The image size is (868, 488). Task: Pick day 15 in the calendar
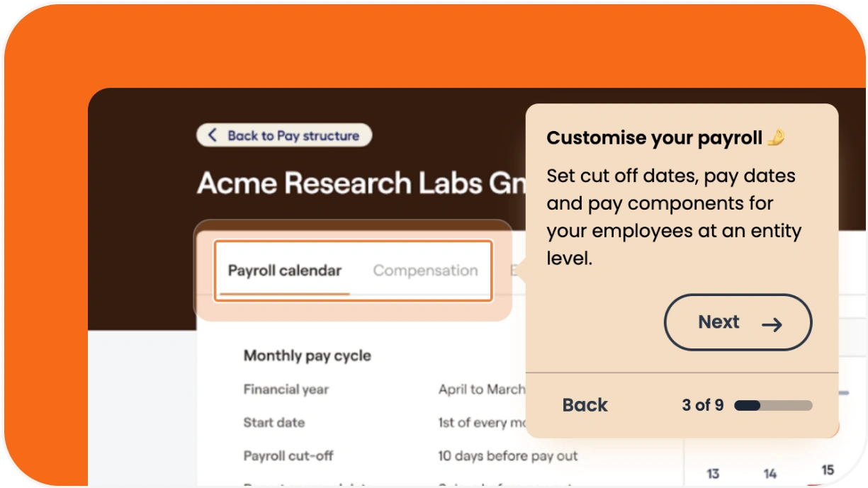[x=827, y=470]
